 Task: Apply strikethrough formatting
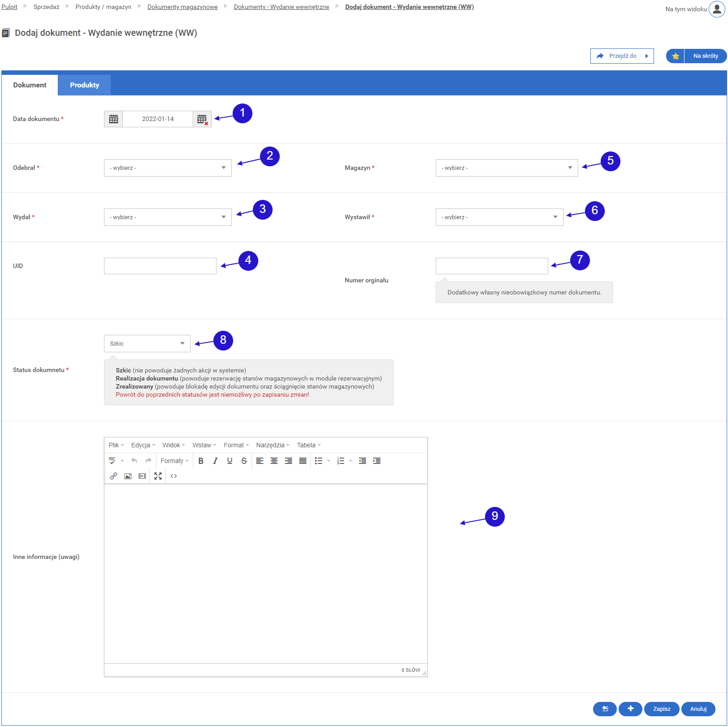click(x=244, y=461)
